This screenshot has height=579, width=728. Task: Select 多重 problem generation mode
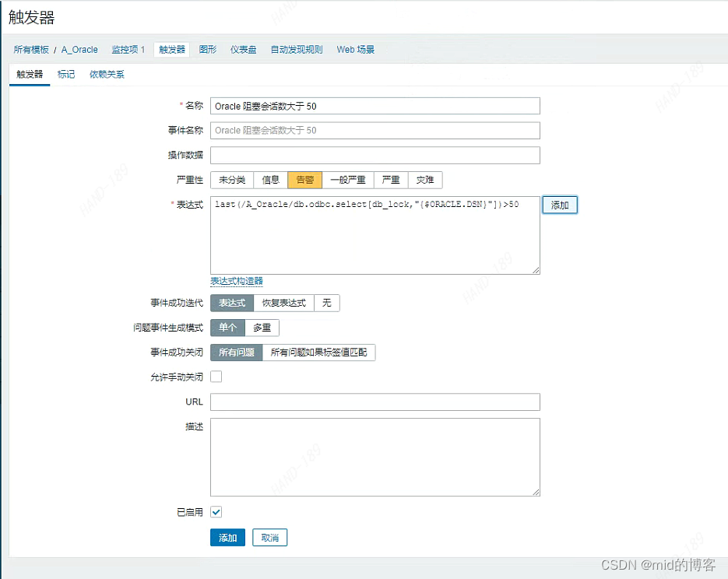(262, 328)
